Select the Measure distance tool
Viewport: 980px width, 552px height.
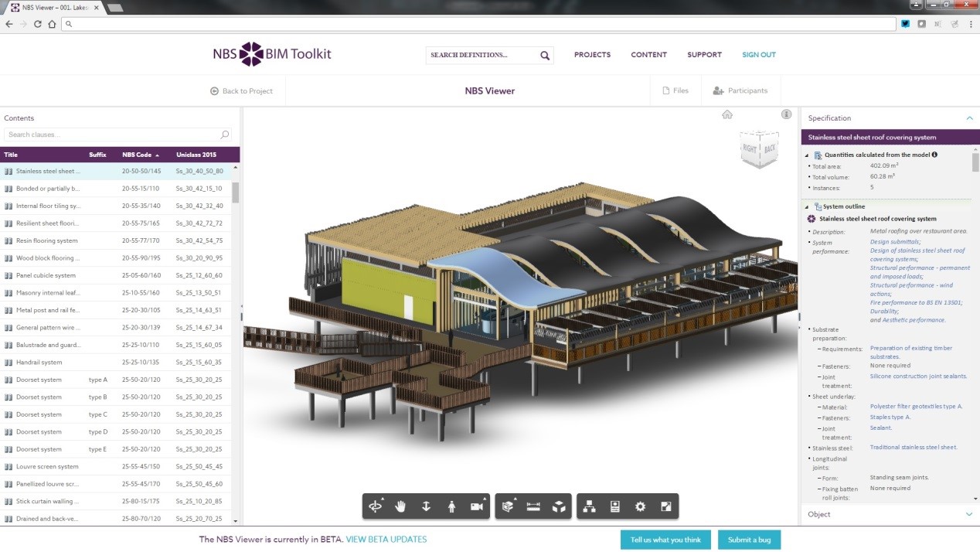[x=534, y=506]
